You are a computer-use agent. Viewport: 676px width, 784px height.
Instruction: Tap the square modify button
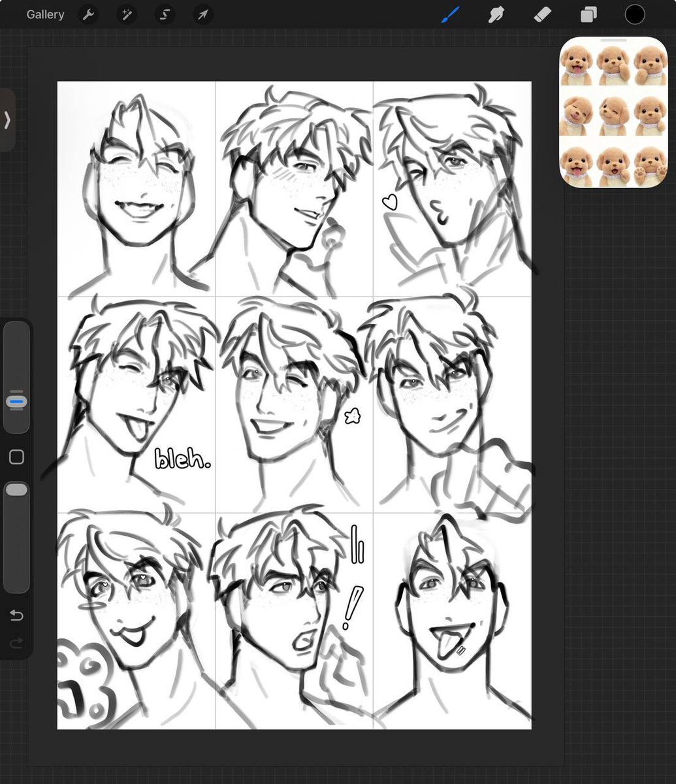click(16, 457)
